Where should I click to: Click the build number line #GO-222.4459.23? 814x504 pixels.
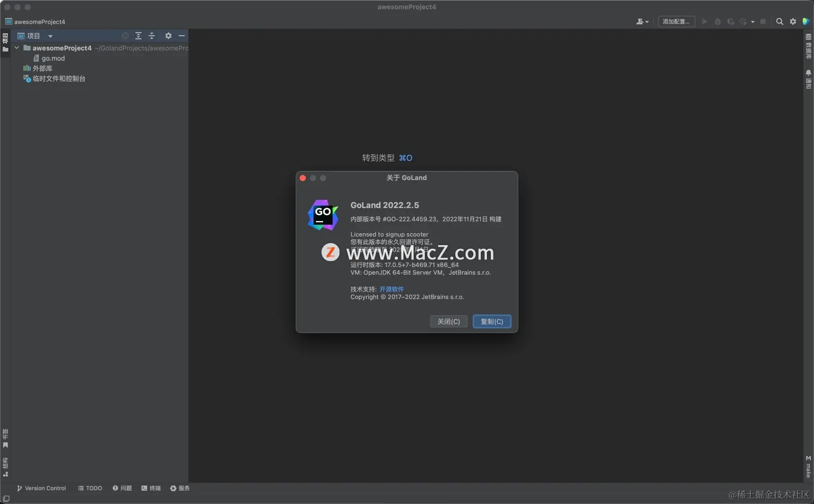[426, 219]
